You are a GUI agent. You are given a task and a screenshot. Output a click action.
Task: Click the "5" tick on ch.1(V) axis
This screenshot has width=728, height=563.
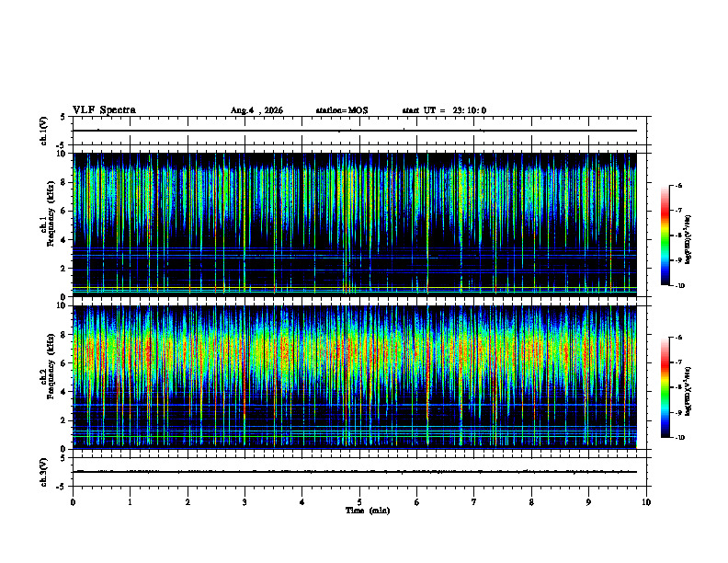(64, 117)
